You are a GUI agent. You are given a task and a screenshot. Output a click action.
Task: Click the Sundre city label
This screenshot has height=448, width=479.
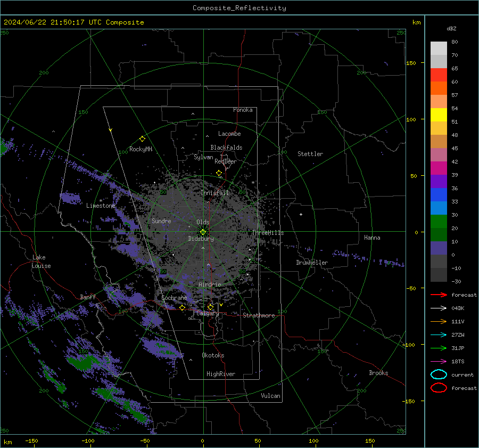pos(161,221)
